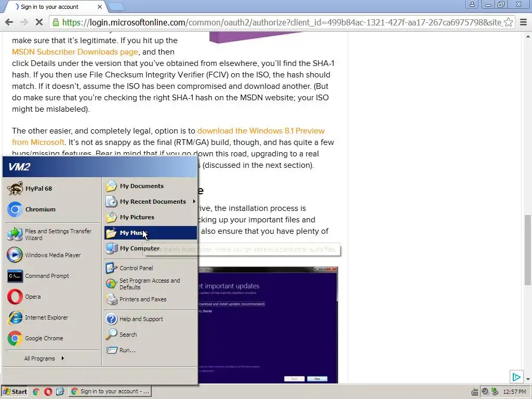The image size is (532, 399).
Task: Open Help and Support
Action: click(x=150, y=319)
